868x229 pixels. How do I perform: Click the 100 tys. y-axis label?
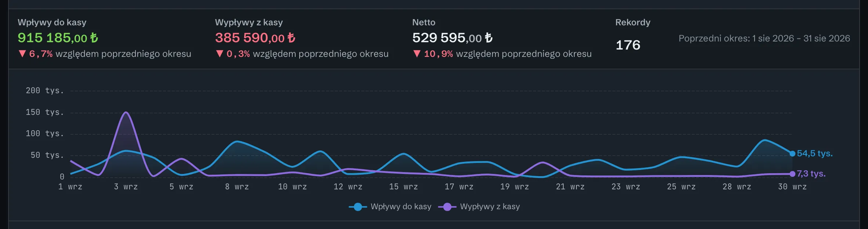45,134
